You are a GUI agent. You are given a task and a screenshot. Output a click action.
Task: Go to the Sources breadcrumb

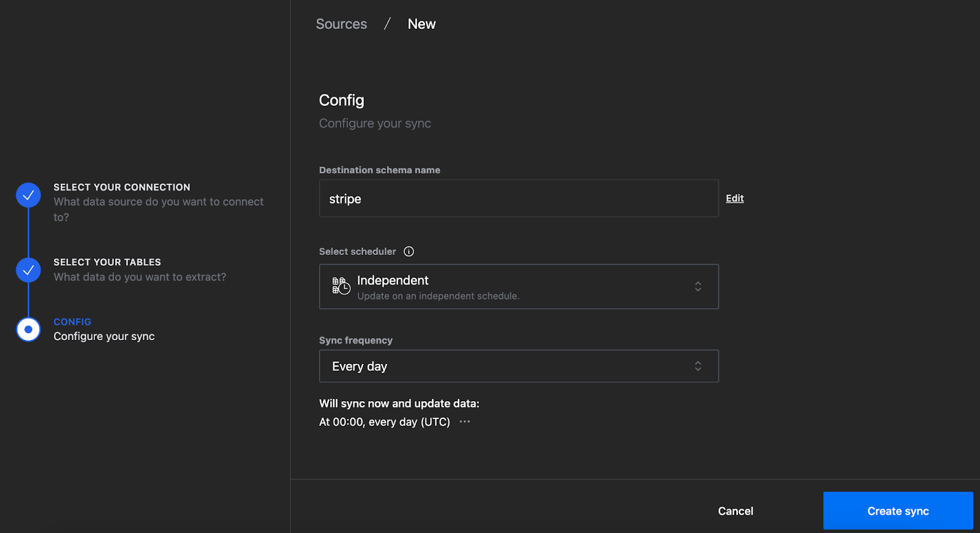click(x=341, y=24)
